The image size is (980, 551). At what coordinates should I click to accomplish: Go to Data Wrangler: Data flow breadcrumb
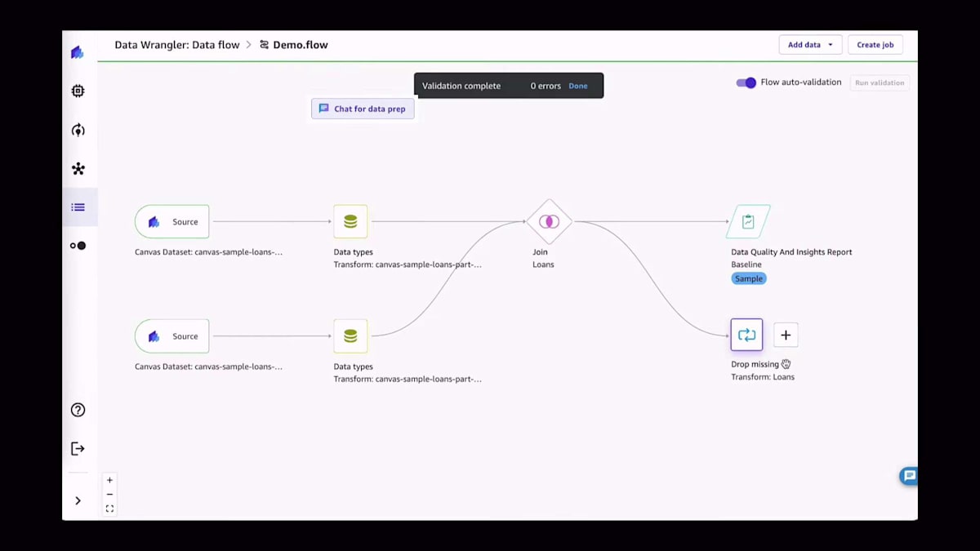(177, 45)
